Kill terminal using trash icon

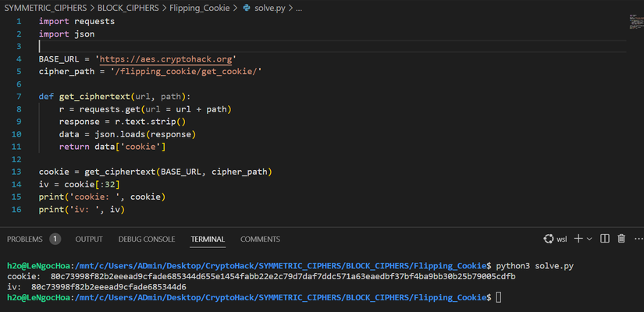point(621,239)
